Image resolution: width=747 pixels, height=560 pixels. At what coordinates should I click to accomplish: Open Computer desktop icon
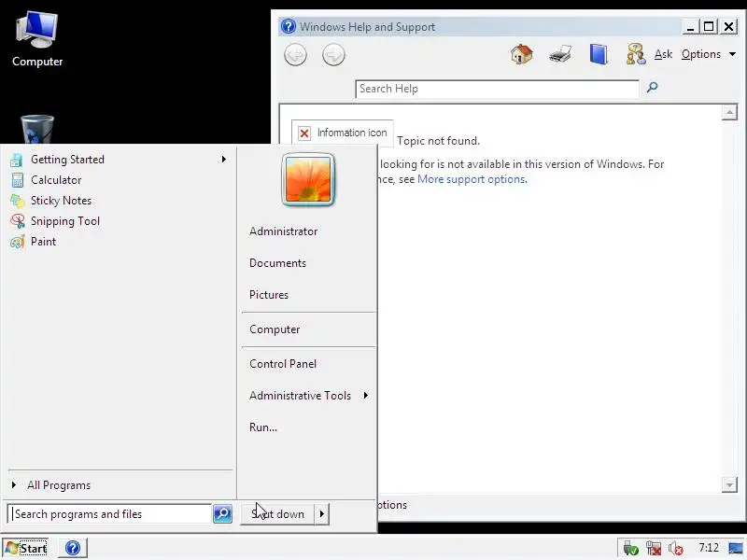coord(37,40)
